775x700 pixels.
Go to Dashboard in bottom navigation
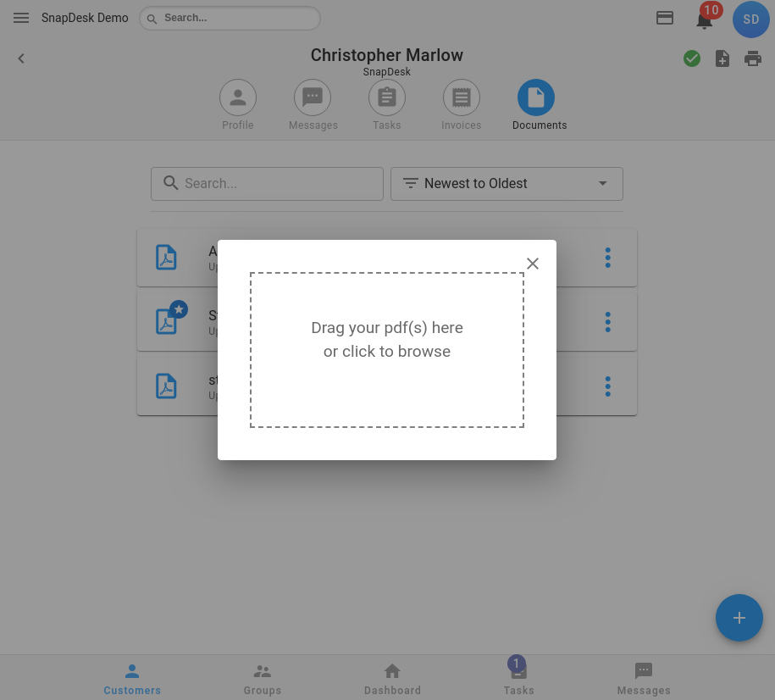click(x=392, y=679)
